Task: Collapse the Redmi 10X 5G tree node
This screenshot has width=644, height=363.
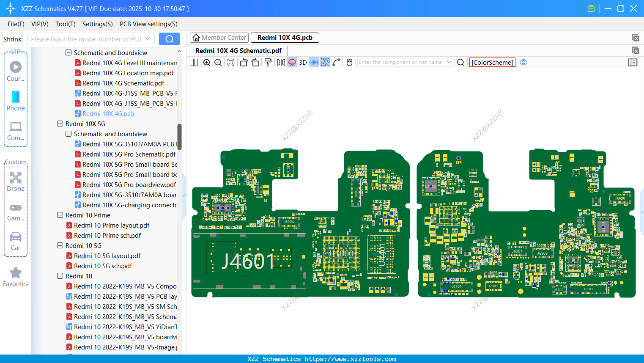Action: coord(60,124)
